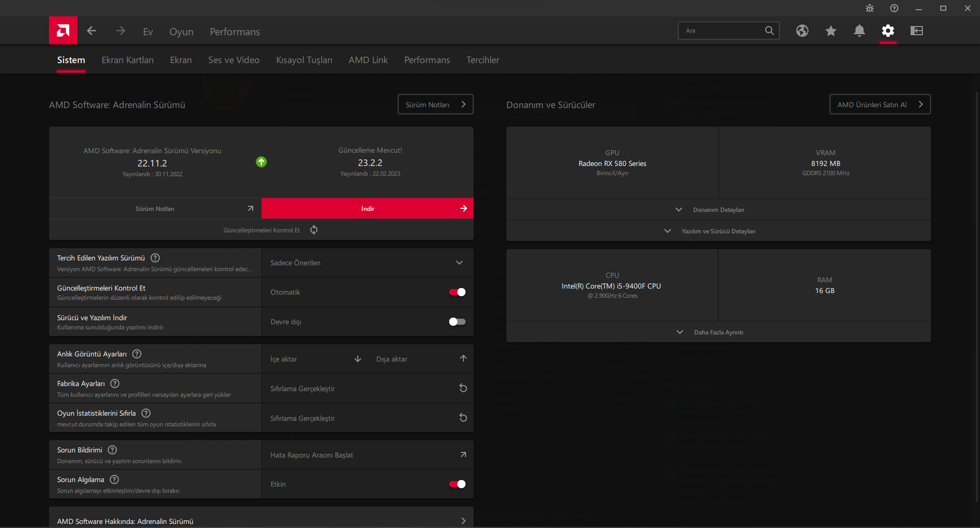Viewport: 980px width, 528px height.
Task: Select the Intel(R) Core(TM) i5-9400F CPU text
Action: click(x=611, y=286)
